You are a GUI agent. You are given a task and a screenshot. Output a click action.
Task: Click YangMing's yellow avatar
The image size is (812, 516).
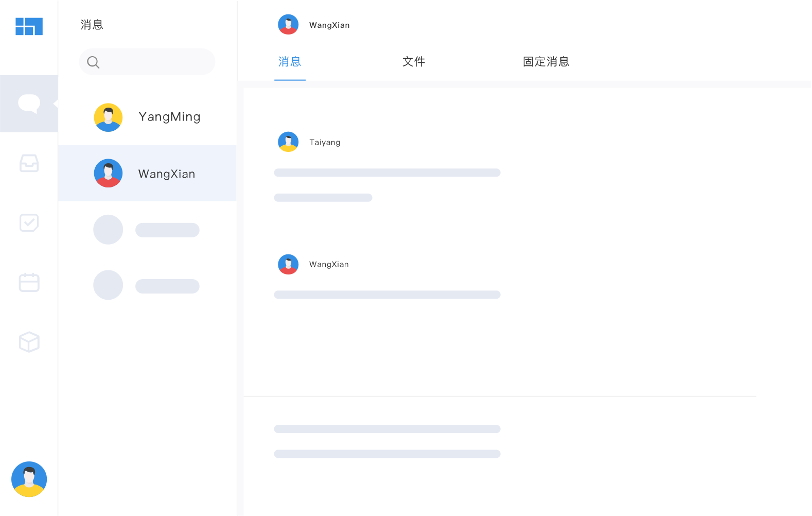click(x=108, y=117)
